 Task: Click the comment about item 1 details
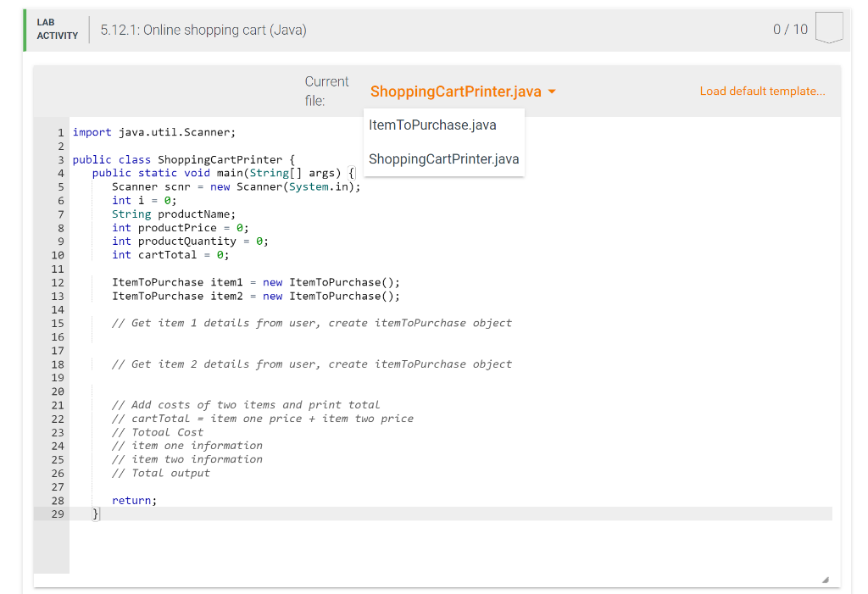[311, 323]
